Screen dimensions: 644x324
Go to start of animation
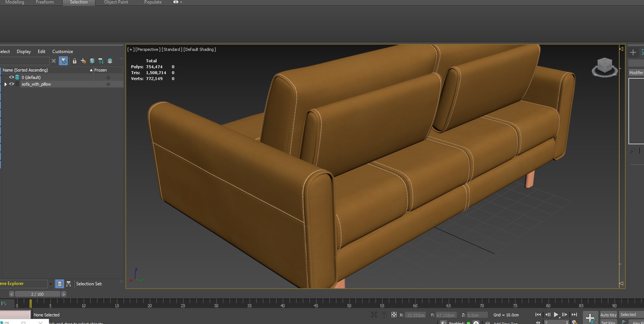click(538, 315)
